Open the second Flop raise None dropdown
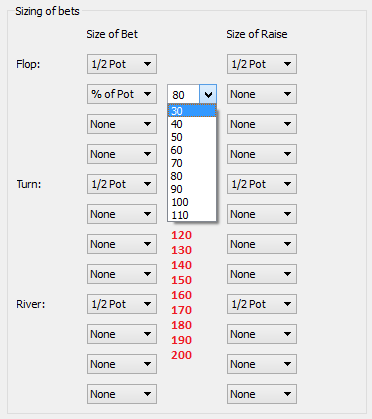This screenshot has width=372, height=419. click(262, 94)
